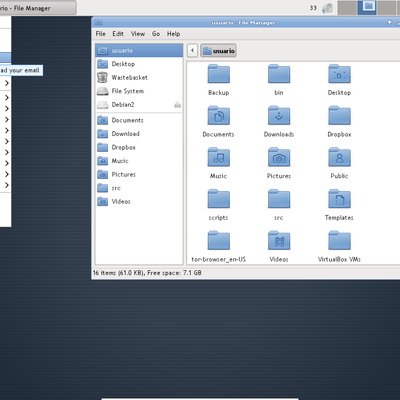Click the usuario path bar button

219,51
